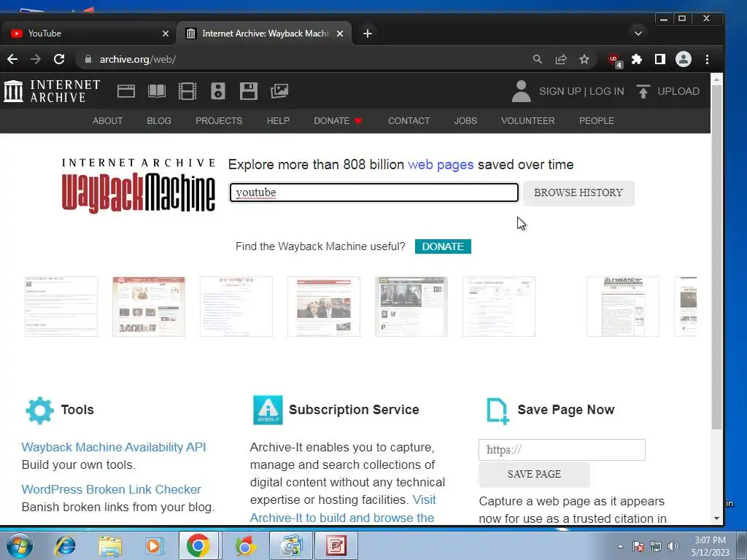
Task: Follow the 'web pages' link
Action: [x=441, y=165]
